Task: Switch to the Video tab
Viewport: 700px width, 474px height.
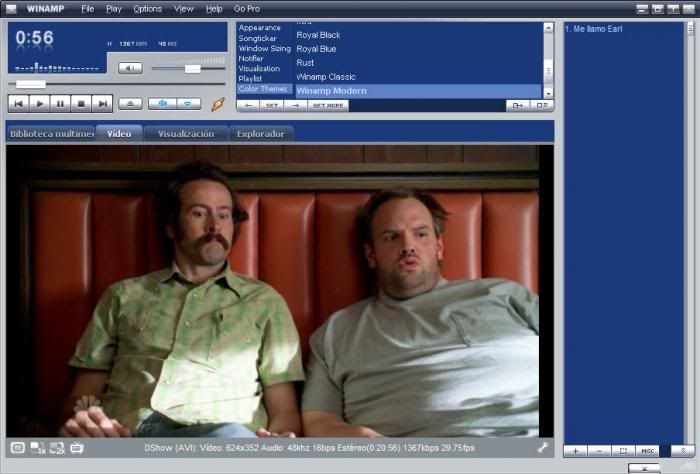Action: [x=119, y=134]
